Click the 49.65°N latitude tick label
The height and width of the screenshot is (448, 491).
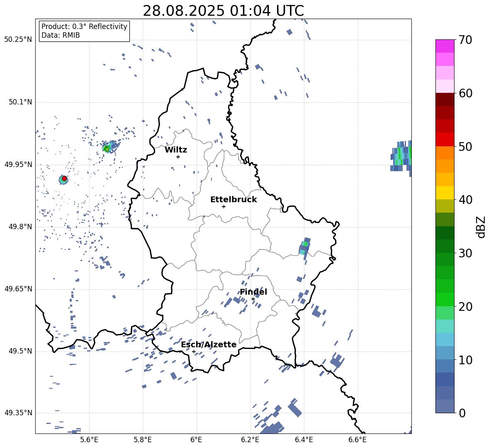click(x=18, y=288)
